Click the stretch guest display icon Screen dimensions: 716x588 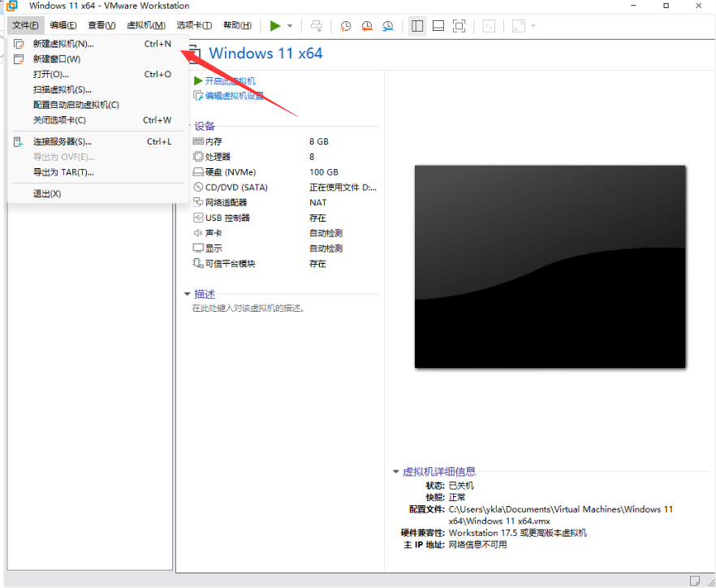click(x=519, y=26)
